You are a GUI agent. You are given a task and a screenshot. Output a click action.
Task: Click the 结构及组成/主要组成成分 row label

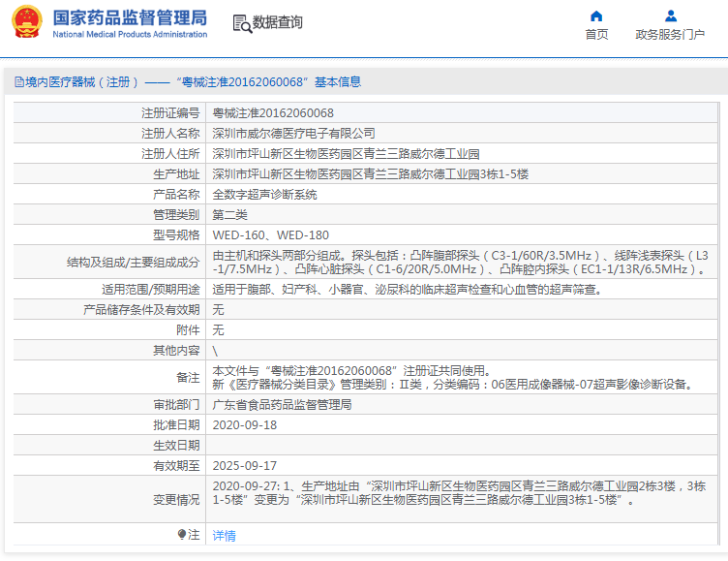coord(134,263)
